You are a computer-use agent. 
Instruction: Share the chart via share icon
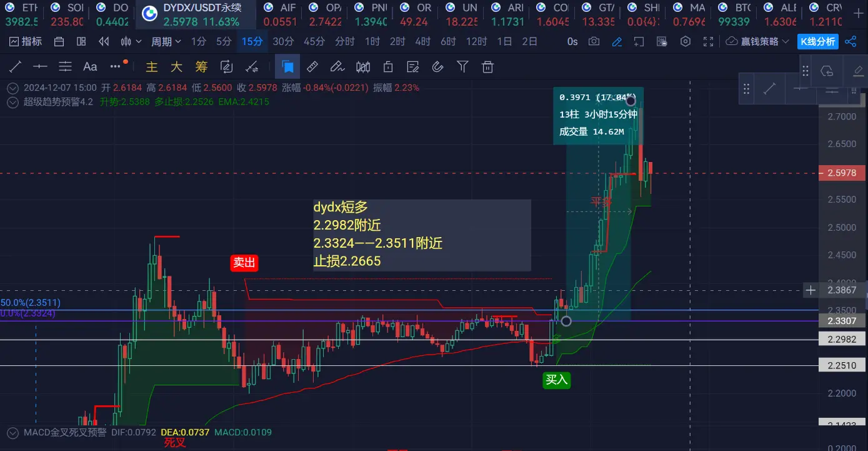[x=851, y=42]
